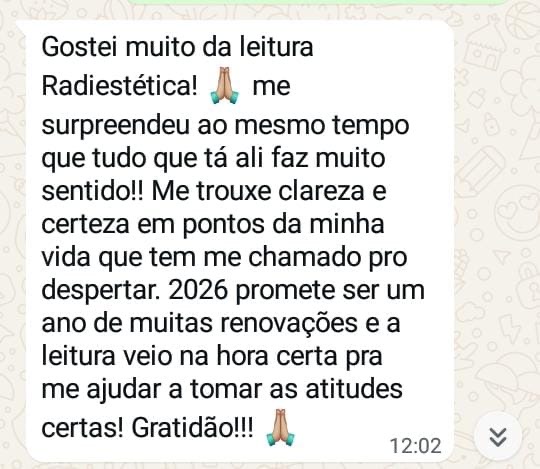Viewport: 540px width, 469px height.
Task: Click the word "atitudes" in the message
Action: coord(354,389)
